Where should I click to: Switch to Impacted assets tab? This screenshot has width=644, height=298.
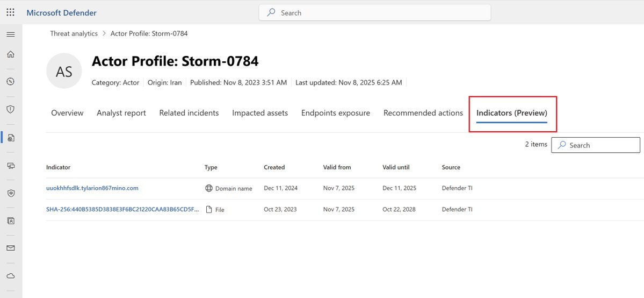pyautogui.click(x=260, y=113)
